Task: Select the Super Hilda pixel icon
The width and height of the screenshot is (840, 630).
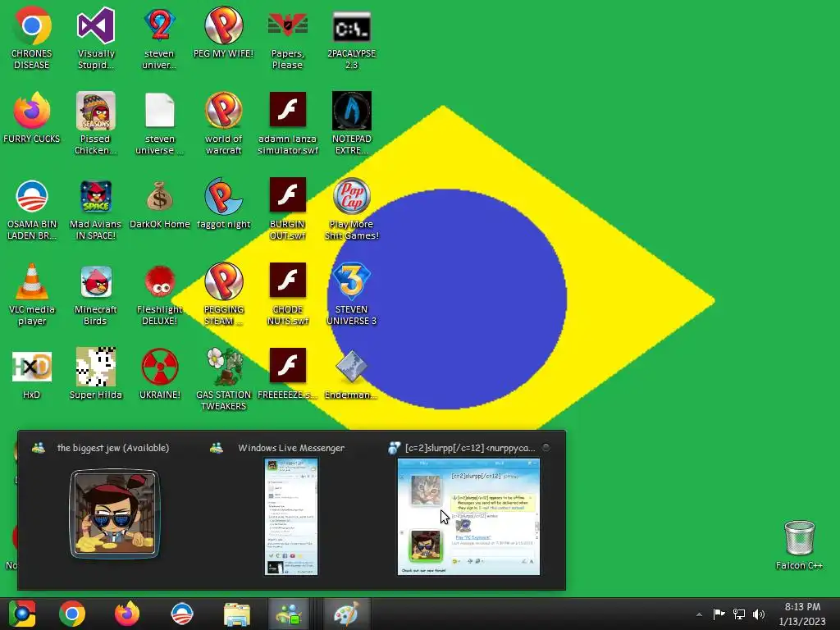Action: tap(95, 374)
